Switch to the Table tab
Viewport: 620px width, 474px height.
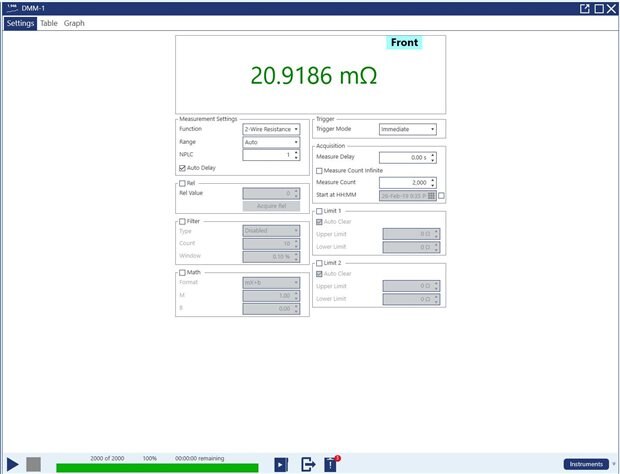point(49,23)
